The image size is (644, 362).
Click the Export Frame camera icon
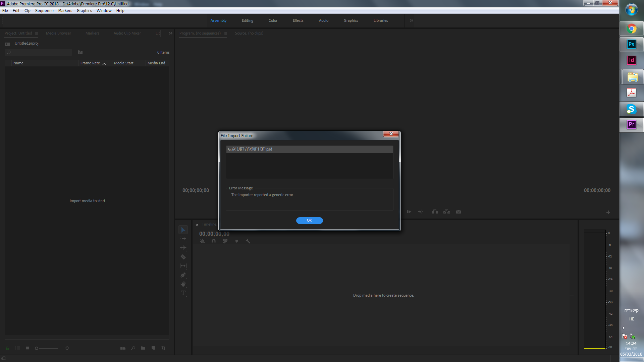(x=459, y=212)
